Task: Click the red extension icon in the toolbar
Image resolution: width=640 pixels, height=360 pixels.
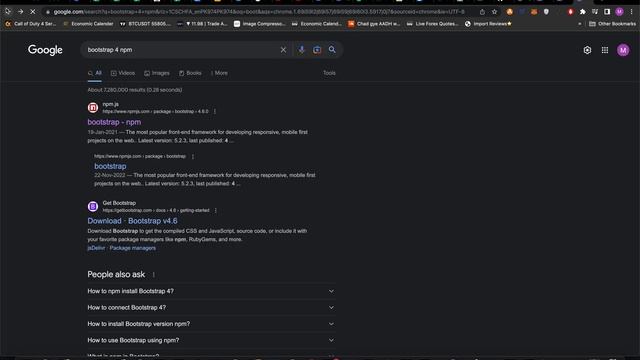Action: coord(570,12)
